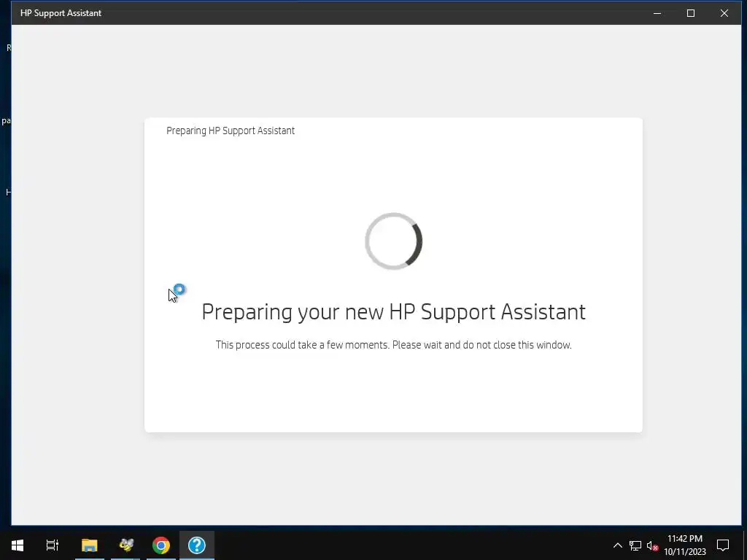Click the HP Support Assistant title bar text
Viewport: 747px width, 560px height.
(61, 13)
